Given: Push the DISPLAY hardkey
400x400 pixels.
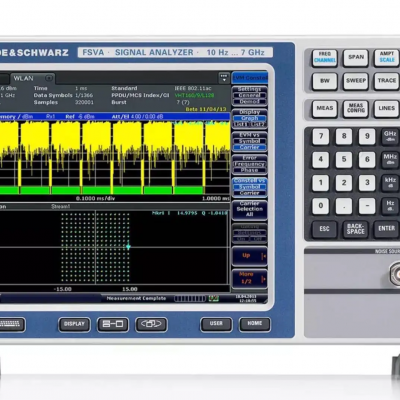Looking at the screenshot, I should coord(74,324).
